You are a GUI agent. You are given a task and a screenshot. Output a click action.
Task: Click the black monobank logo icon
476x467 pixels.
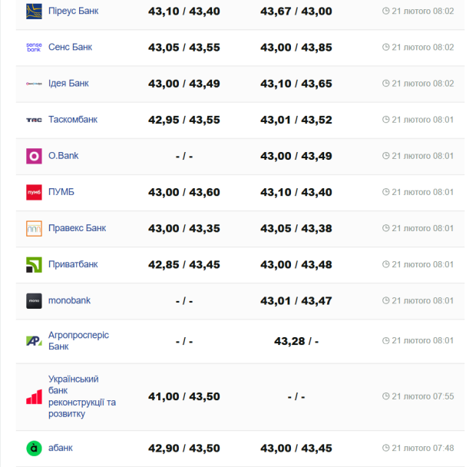pos(34,300)
